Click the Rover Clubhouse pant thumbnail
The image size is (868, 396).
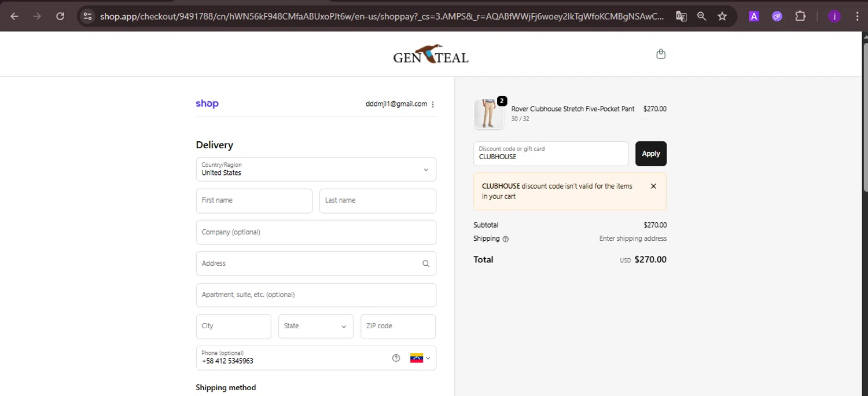(x=488, y=113)
